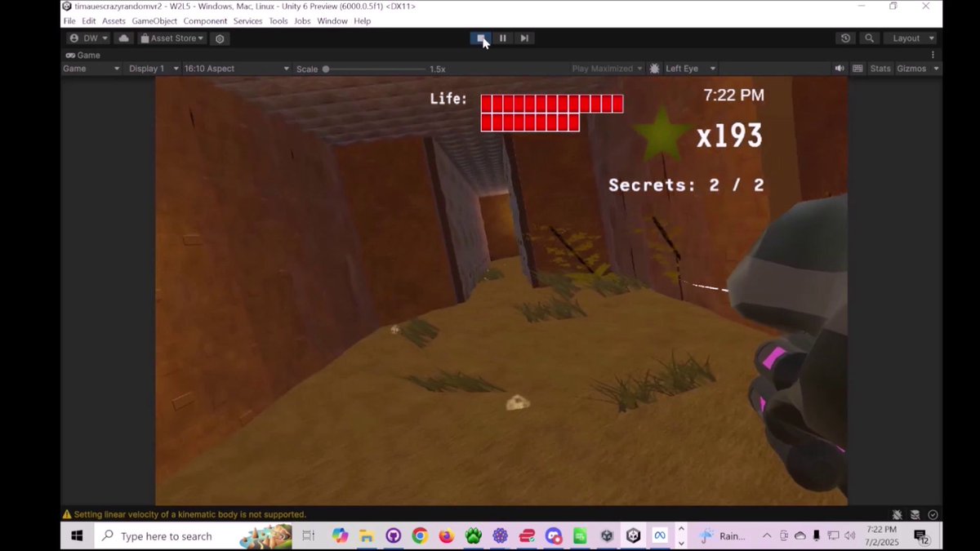Click the kinematic body warning message
980x551 pixels.
(188, 514)
